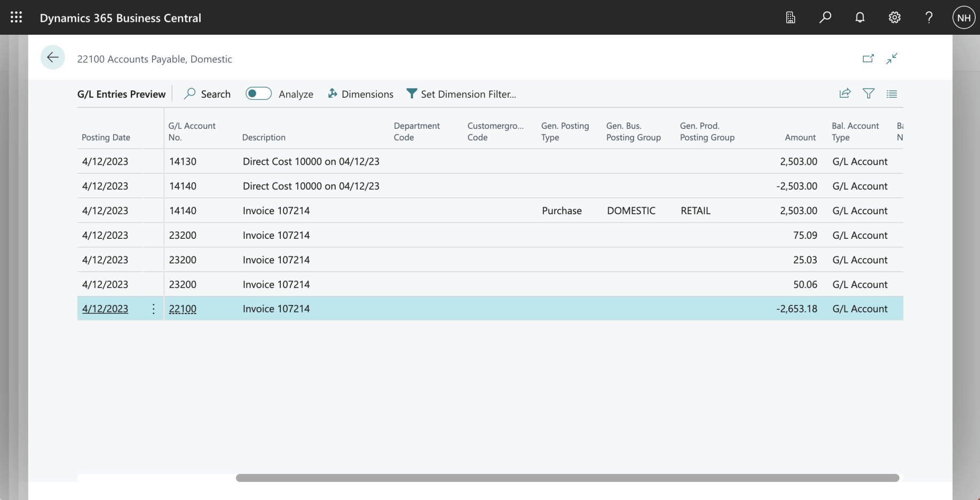This screenshot has height=500, width=980.
Task: Click the help question mark icon
Action: pos(929,17)
